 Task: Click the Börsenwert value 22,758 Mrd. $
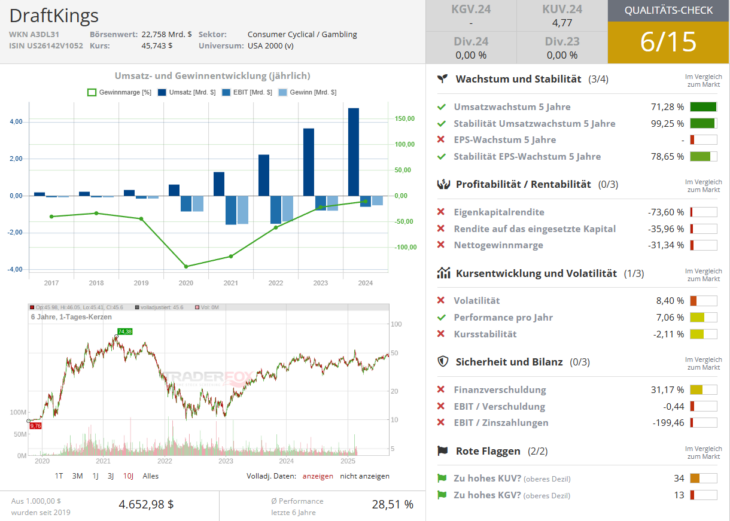[166, 34]
